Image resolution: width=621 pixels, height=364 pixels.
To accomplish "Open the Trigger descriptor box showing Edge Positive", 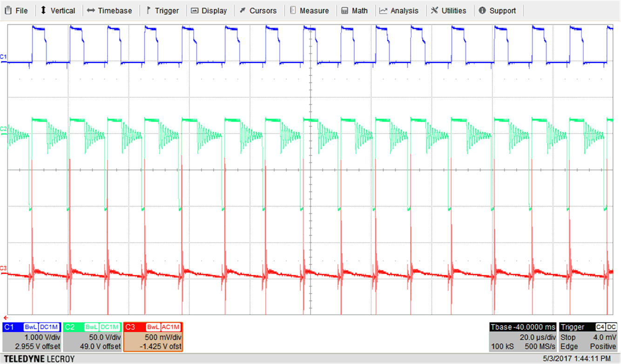I will [588, 337].
